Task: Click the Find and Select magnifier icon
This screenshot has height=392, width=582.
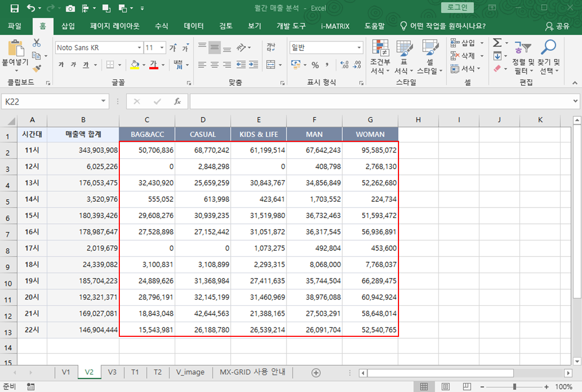Action: [549, 47]
